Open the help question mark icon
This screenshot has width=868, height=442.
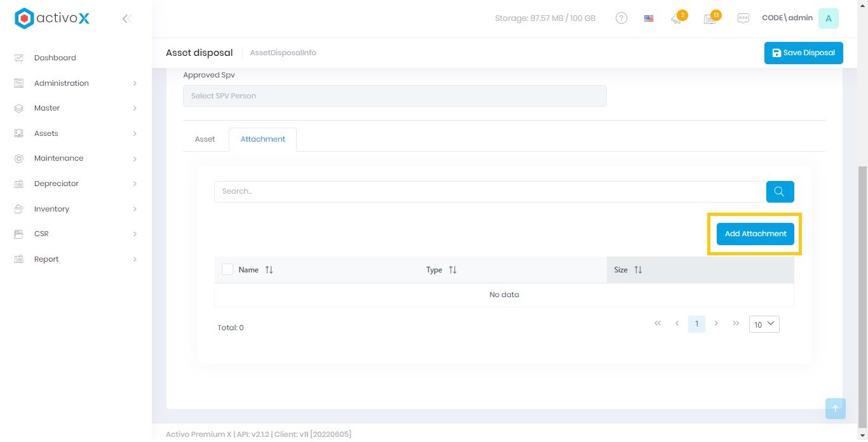621,18
